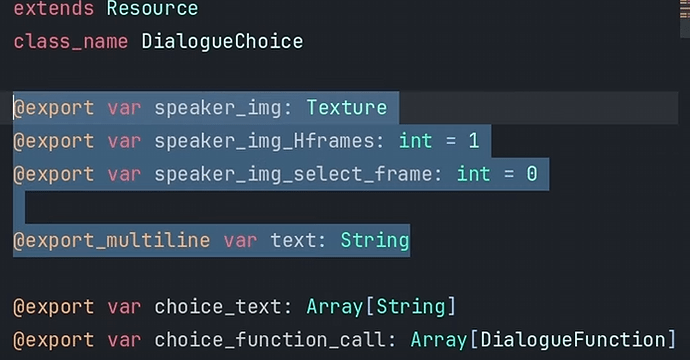
Task: Click the Array[String] type hint
Action: pos(381,307)
